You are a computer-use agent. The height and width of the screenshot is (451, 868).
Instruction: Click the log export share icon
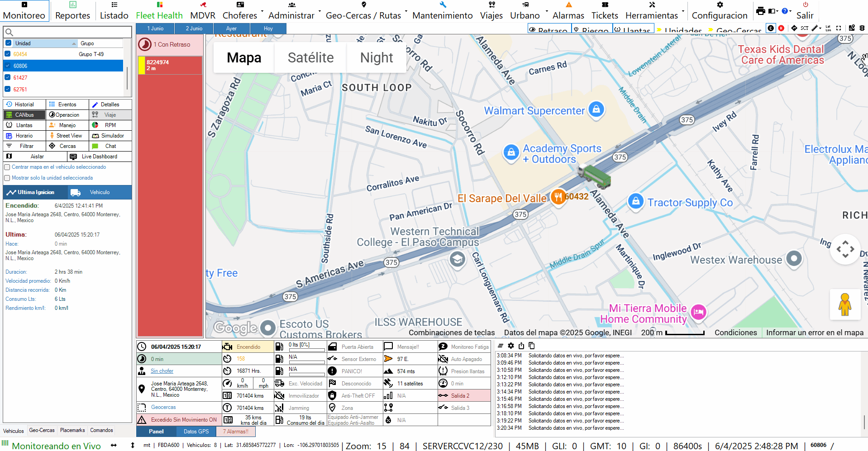pos(521,346)
